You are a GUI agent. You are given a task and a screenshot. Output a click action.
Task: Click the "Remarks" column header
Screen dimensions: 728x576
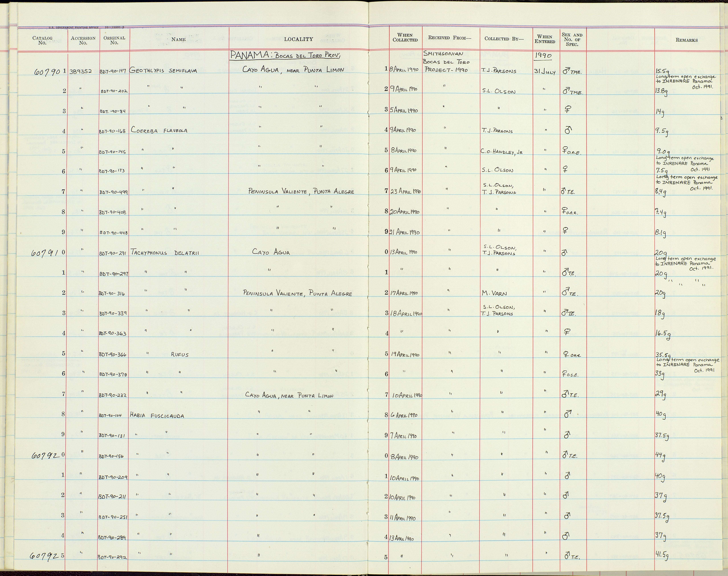pyautogui.click(x=687, y=40)
